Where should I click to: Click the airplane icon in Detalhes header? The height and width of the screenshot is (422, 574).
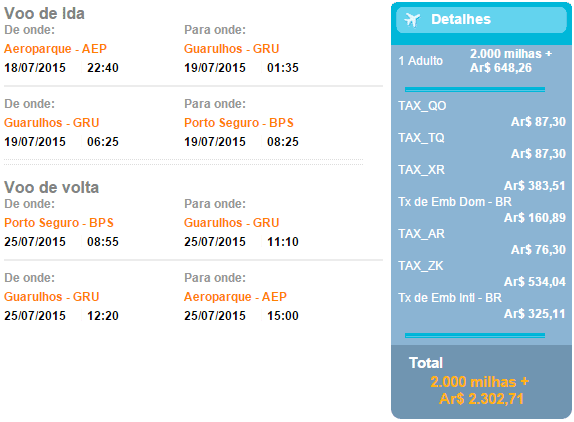(x=412, y=20)
